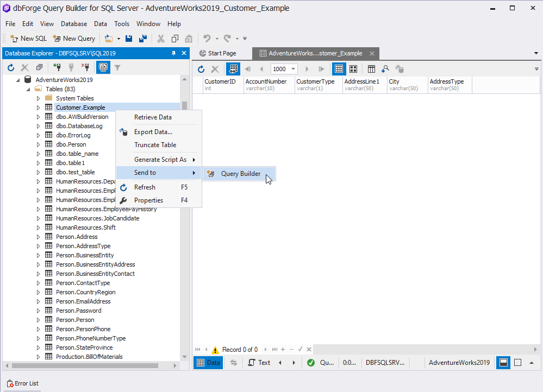543x392 pixels.
Task: Refresh the Database Explorer tree
Action: click(11, 67)
